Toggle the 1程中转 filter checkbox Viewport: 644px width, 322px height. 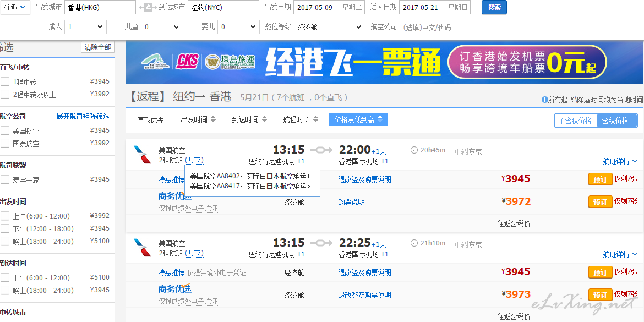point(5,81)
